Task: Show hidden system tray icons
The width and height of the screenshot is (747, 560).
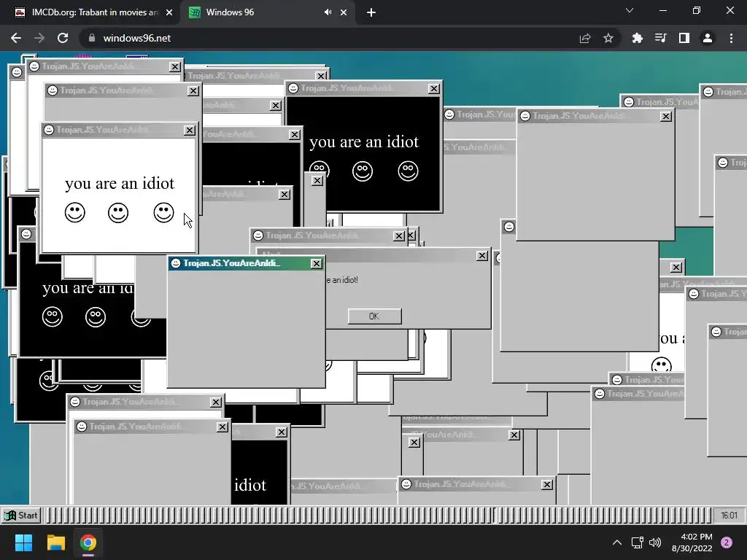Action: click(617, 542)
